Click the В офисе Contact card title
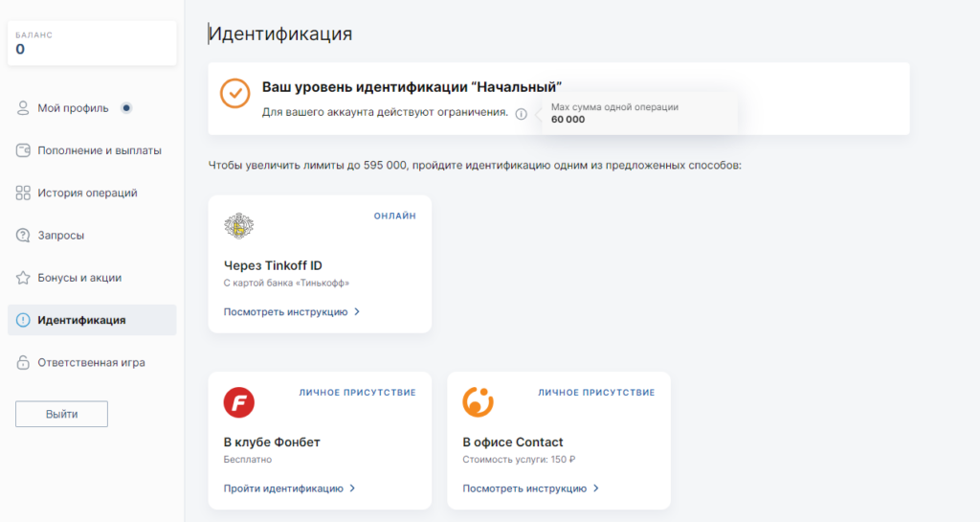The image size is (980, 522). click(x=513, y=442)
